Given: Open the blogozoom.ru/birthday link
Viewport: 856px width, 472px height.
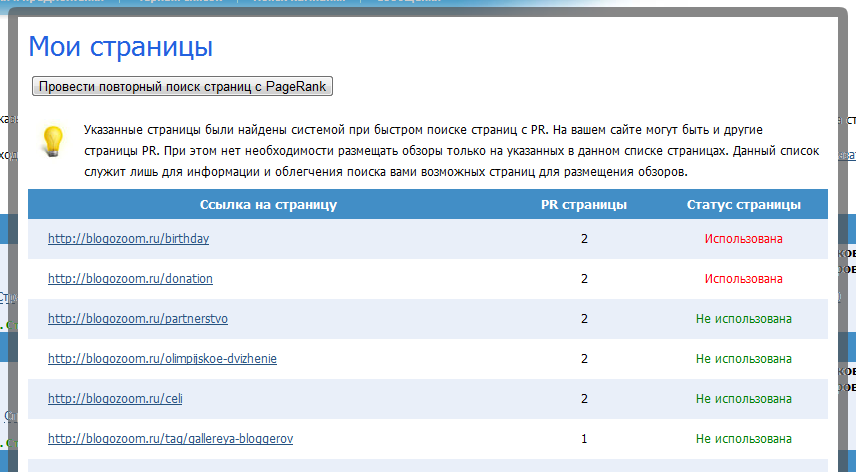Looking at the screenshot, I should [x=128, y=239].
